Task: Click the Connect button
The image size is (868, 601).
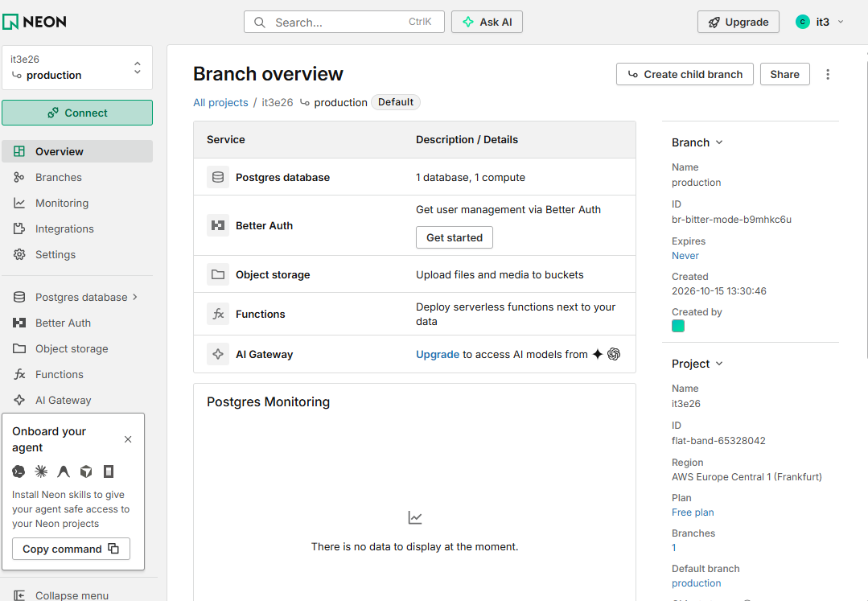Action: click(x=77, y=113)
